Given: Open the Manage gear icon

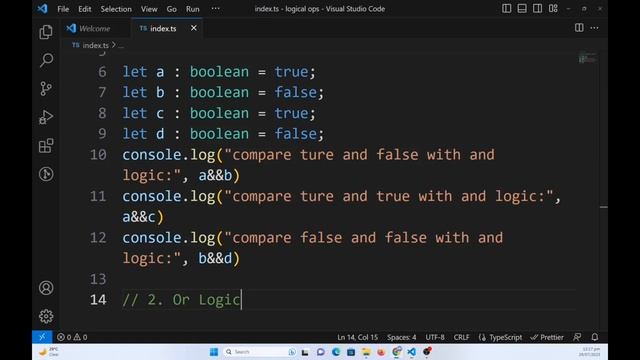Looking at the screenshot, I should (46, 316).
